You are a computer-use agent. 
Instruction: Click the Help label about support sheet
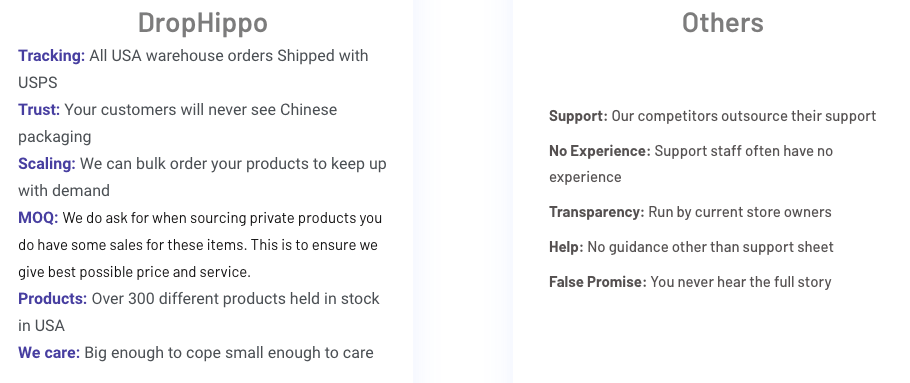pyautogui.click(x=566, y=247)
